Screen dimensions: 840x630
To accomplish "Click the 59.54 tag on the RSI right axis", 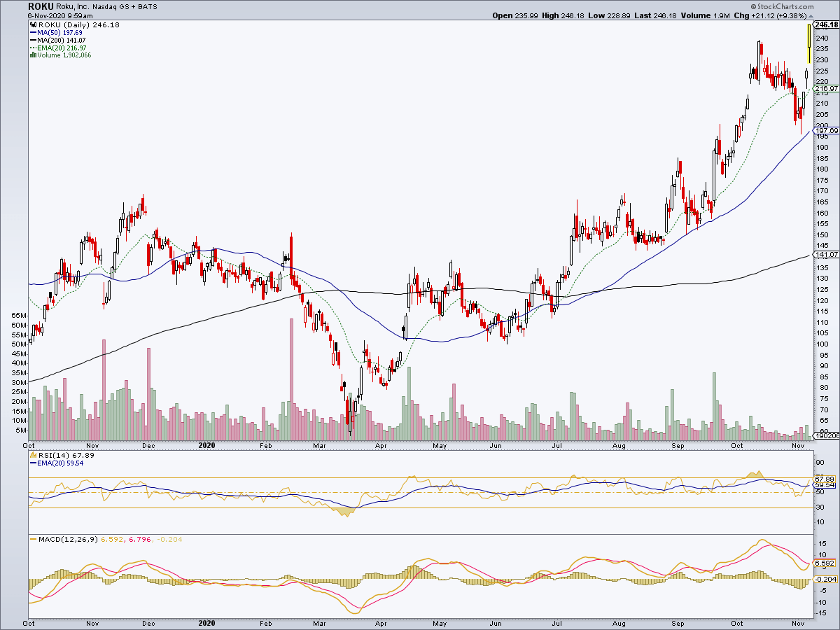I will tap(824, 484).
